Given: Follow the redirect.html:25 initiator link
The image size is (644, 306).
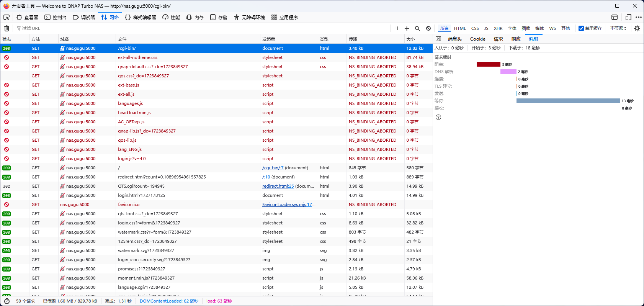Looking at the screenshot, I should (x=278, y=186).
